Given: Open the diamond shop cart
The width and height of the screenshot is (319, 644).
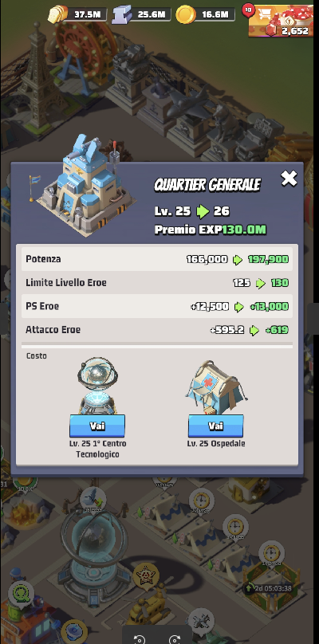Looking at the screenshot, I should coord(281,21).
